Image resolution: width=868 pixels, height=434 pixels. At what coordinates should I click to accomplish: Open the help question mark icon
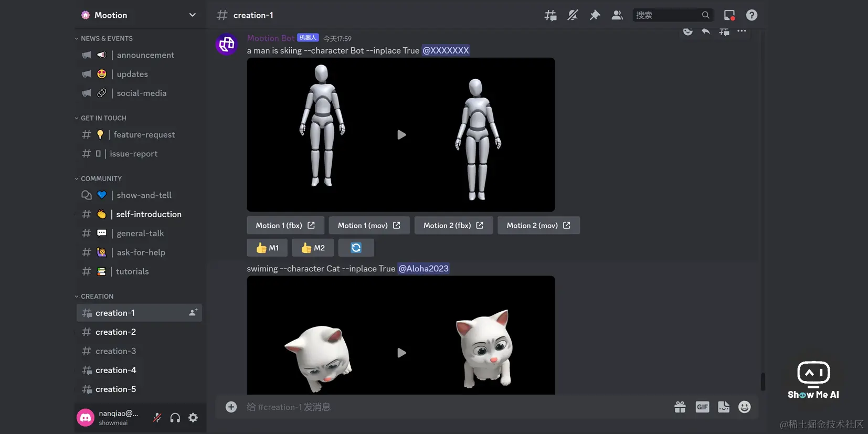pos(751,15)
